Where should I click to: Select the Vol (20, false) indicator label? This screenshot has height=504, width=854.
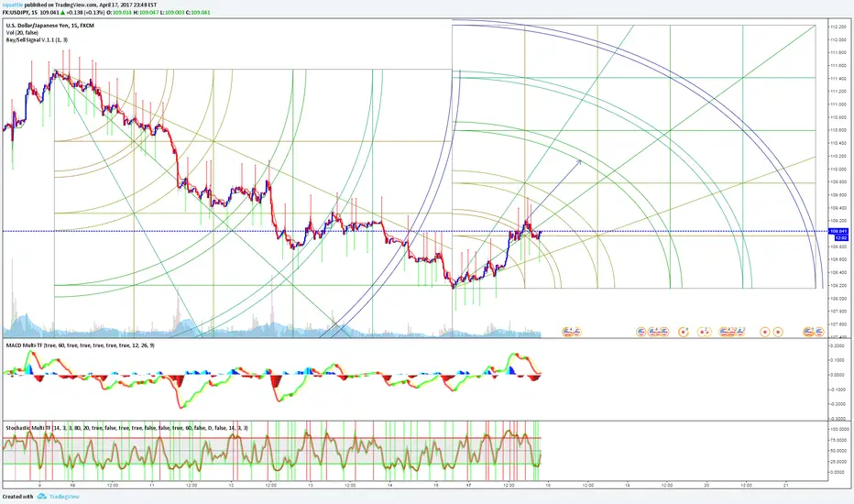pos(22,33)
